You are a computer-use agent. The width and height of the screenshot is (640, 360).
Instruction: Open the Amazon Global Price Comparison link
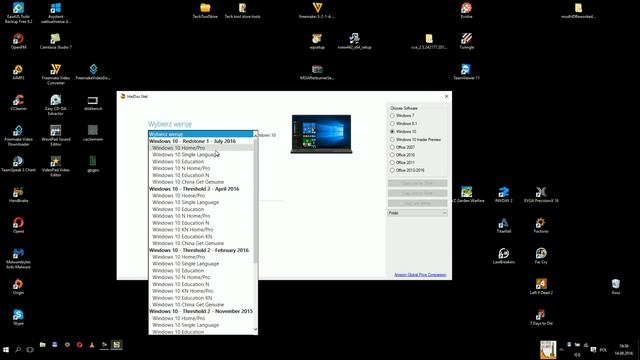pos(420,275)
